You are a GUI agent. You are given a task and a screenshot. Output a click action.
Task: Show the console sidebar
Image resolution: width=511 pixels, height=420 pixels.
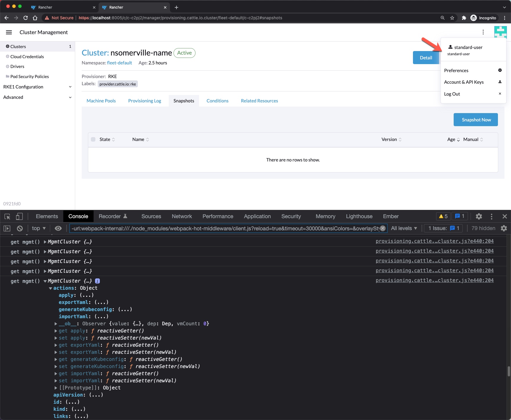[7, 228]
